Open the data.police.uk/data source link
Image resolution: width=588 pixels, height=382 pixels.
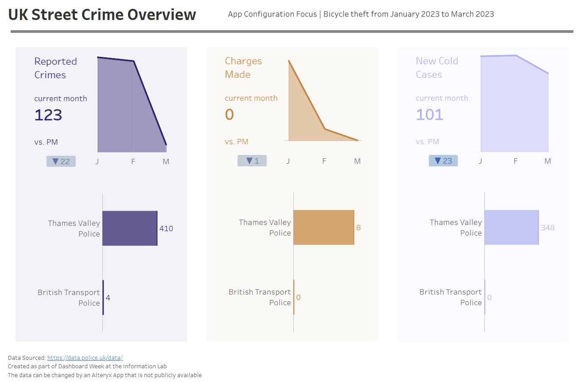click(x=85, y=358)
